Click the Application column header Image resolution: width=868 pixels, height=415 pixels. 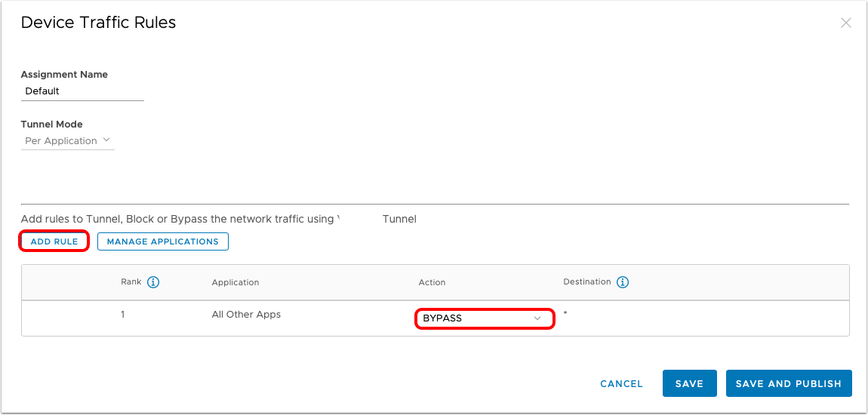tap(235, 282)
